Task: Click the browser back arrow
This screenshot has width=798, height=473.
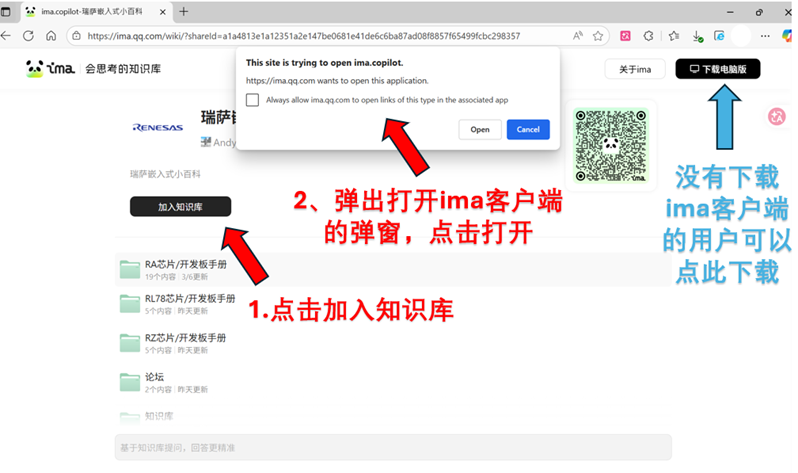Action: tap(7, 36)
